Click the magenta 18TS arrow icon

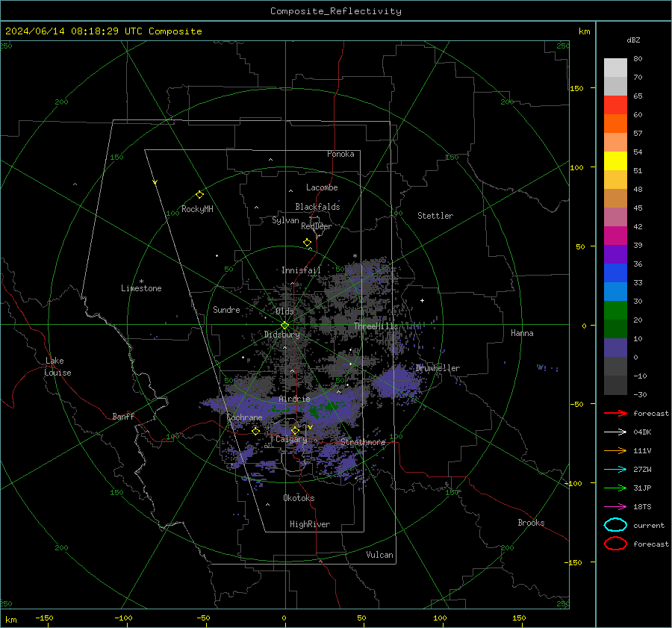click(x=615, y=506)
